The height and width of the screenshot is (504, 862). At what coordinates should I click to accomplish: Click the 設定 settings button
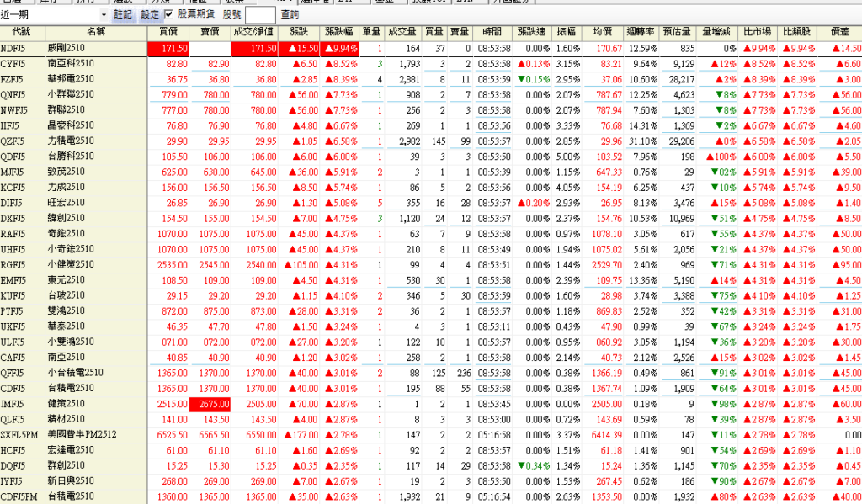pos(149,15)
